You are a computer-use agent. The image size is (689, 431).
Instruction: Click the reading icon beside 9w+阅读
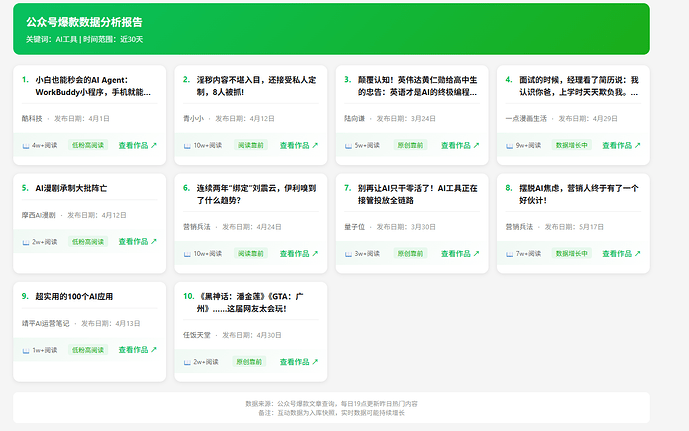510,146
